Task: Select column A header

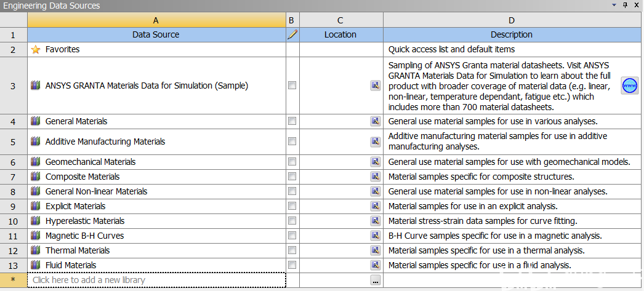Action: tap(156, 20)
